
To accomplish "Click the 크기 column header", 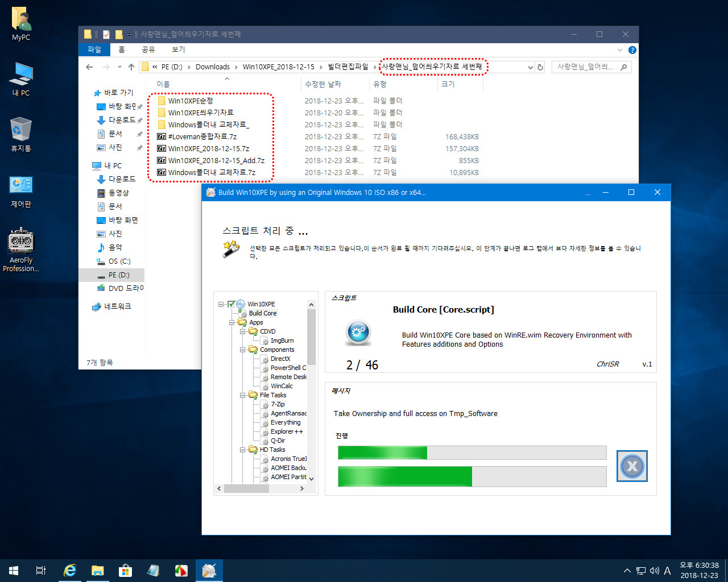I will tap(460, 84).
